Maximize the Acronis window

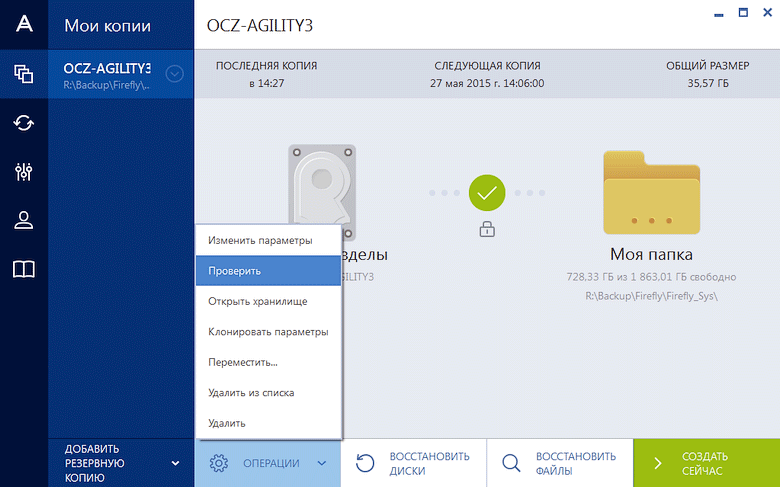[743, 12]
